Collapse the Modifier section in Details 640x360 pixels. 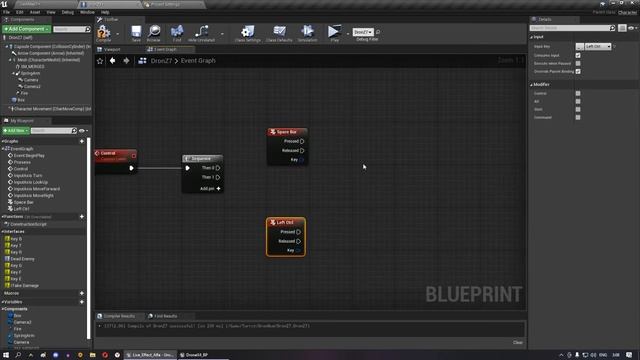click(531, 84)
